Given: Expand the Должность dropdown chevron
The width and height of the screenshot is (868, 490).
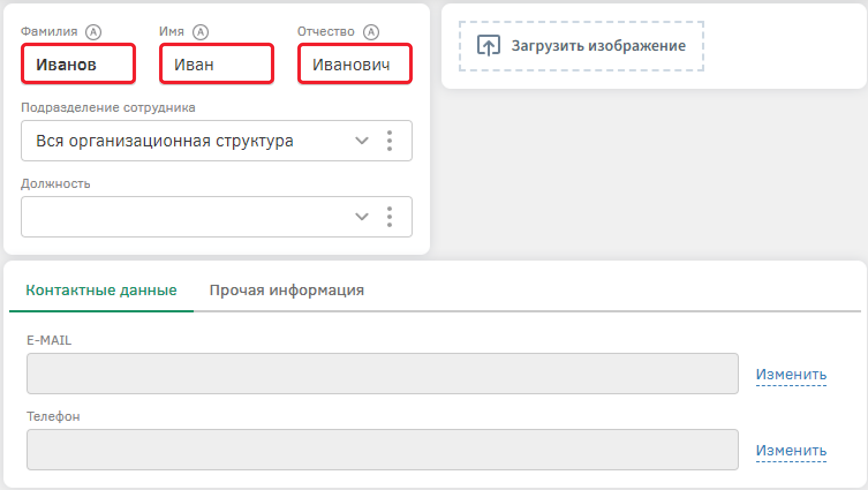Looking at the screenshot, I should (361, 217).
